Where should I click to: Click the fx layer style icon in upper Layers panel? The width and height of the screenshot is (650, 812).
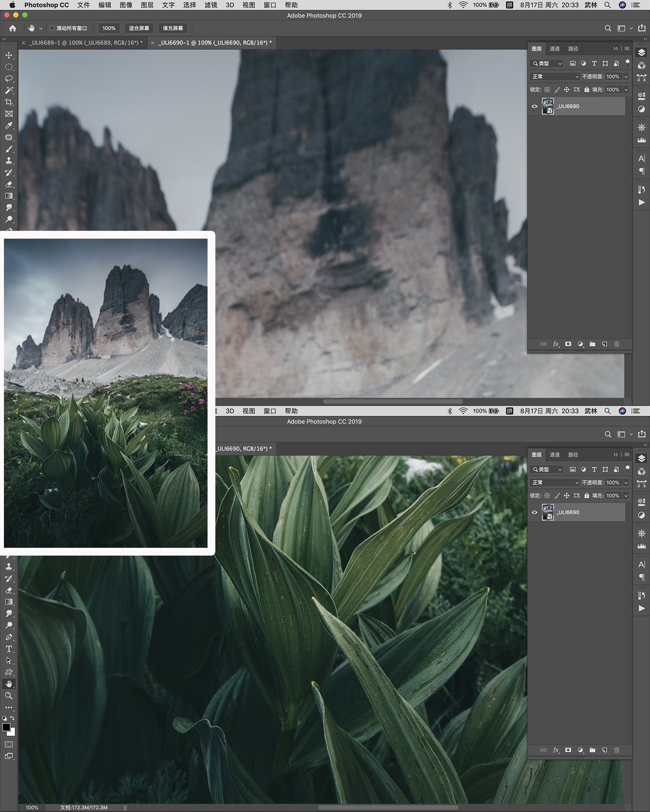pyautogui.click(x=556, y=344)
